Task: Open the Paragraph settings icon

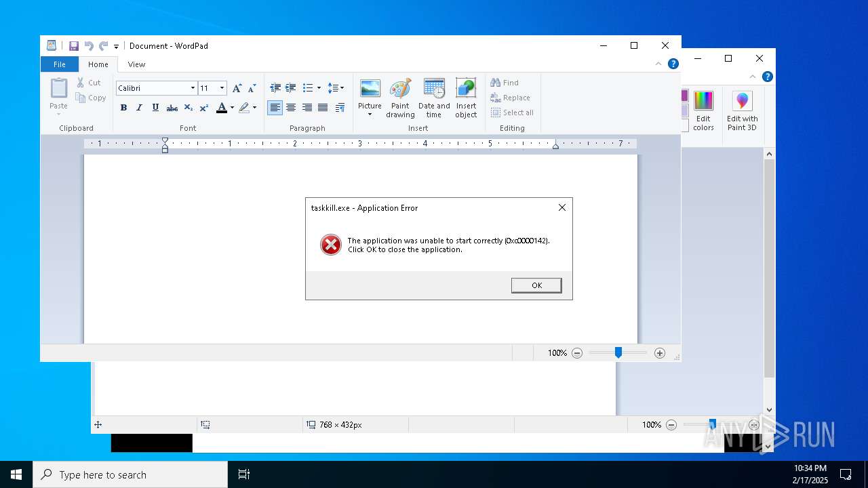Action: click(x=340, y=108)
